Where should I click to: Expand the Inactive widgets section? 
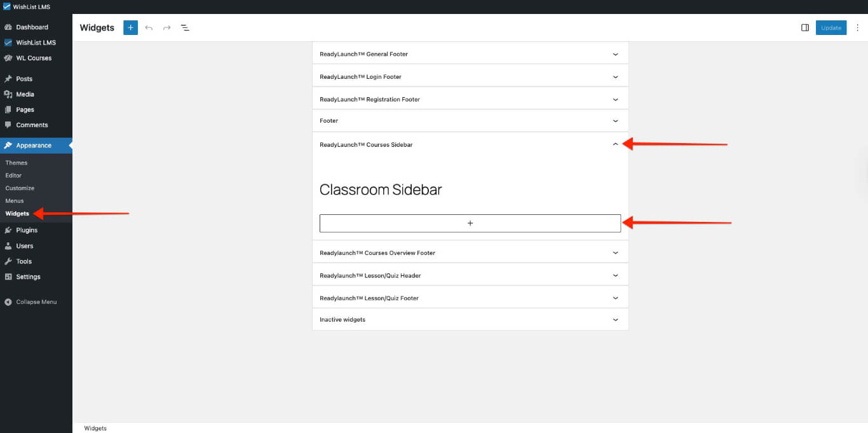[x=614, y=320]
